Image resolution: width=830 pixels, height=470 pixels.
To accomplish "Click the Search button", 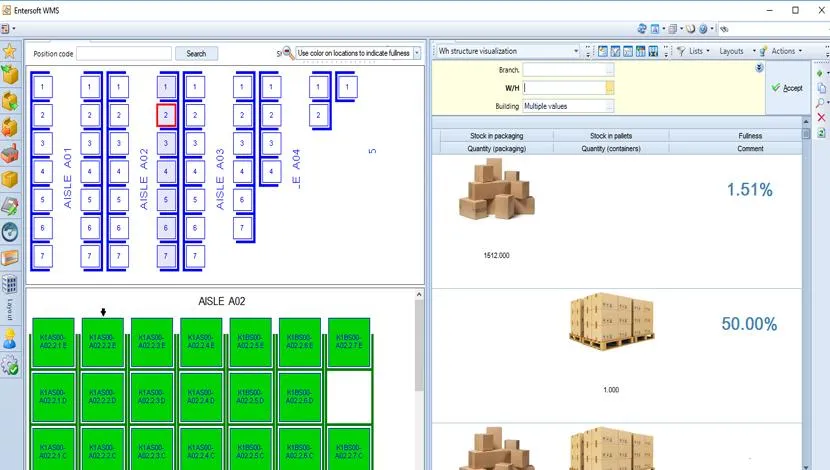I will pyautogui.click(x=196, y=53).
